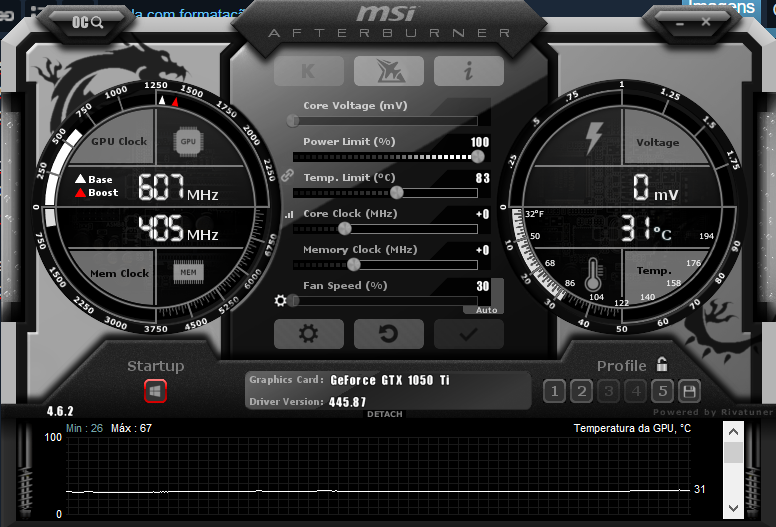Viewport: 776px width, 527px height.
Task: Click the Fan Speed value 30
Action: click(483, 286)
